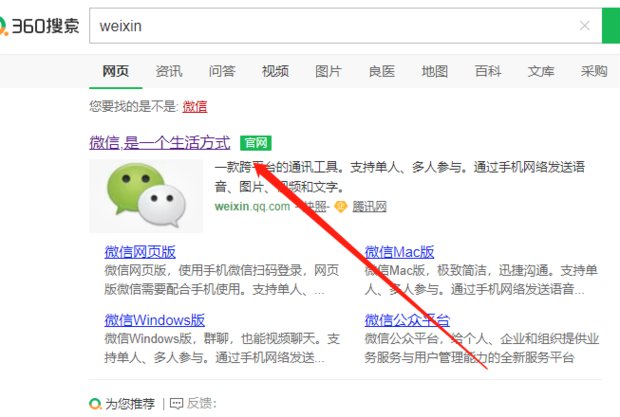Click the 反馈 feedback icon
Screen dimensions: 620x417
coord(176,404)
